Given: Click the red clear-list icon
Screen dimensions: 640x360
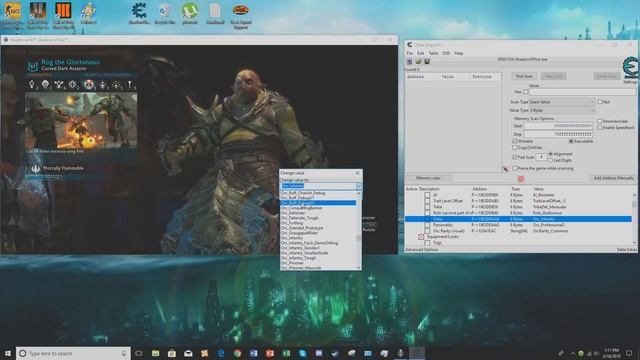Looking at the screenshot, I should [x=520, y=178].
